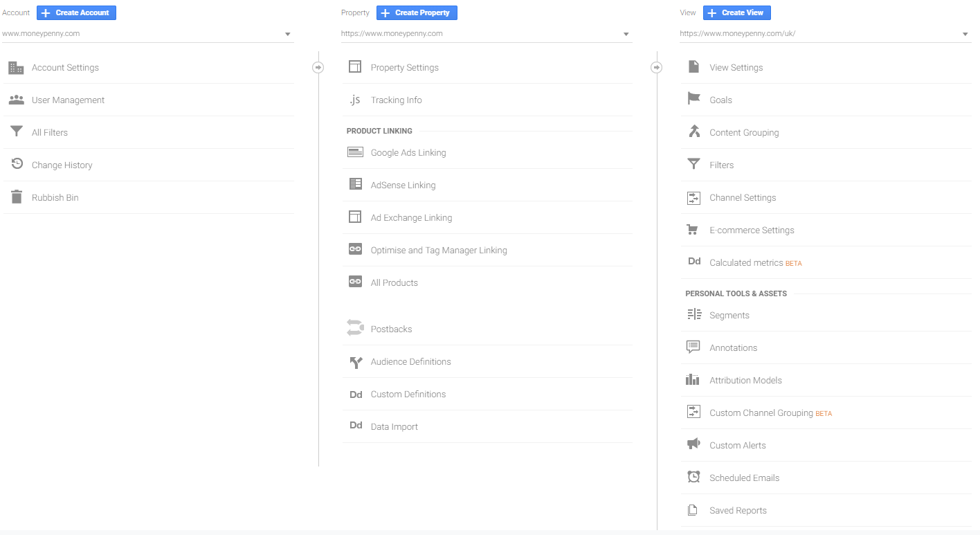Click the User Management people icon

coord(16,100)
